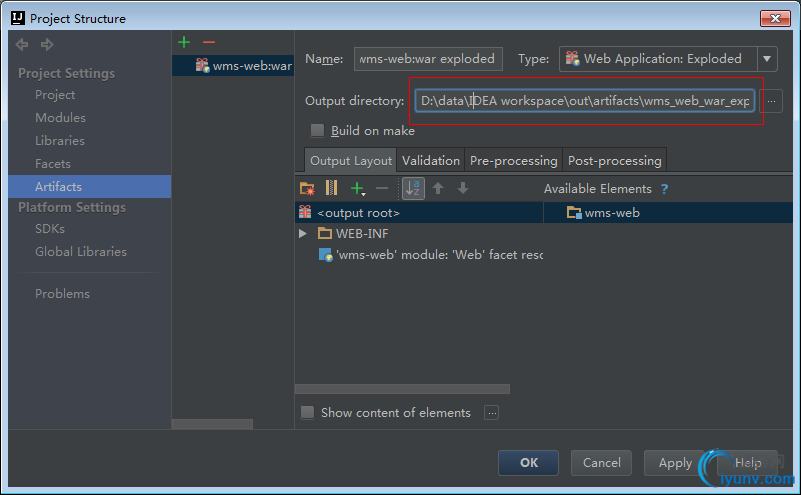This screenshot has width=801, height=495.
Task: Click the create directory icon in layout toolbar
Action: [307, 188]
